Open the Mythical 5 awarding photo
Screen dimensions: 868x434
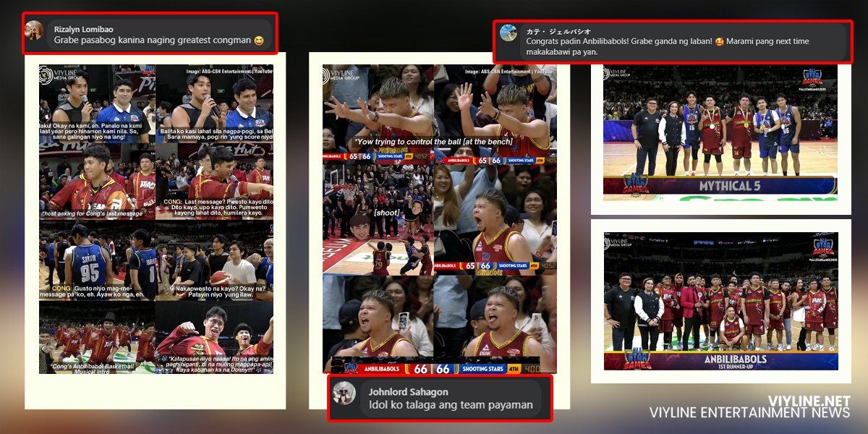(720, 132)
